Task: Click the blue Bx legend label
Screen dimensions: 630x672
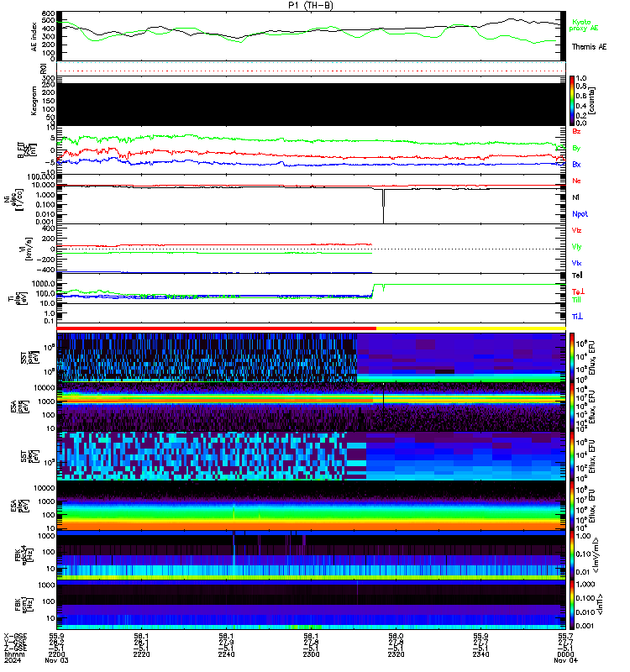Action: 576,164
